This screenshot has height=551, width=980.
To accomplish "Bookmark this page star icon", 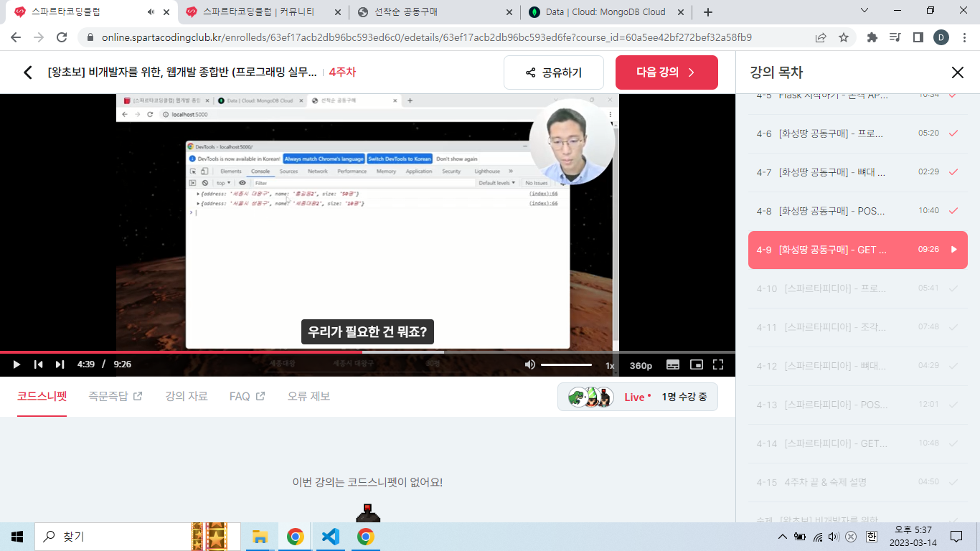I will (844, 37).
